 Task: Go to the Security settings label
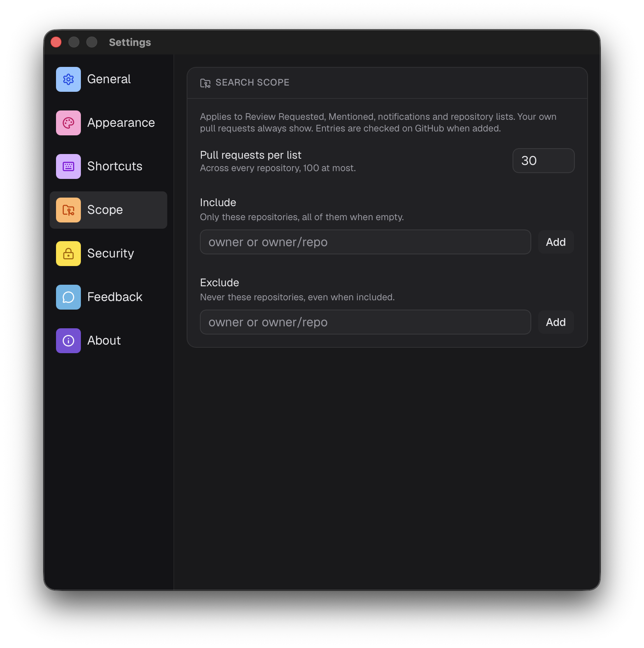point(110,254)
